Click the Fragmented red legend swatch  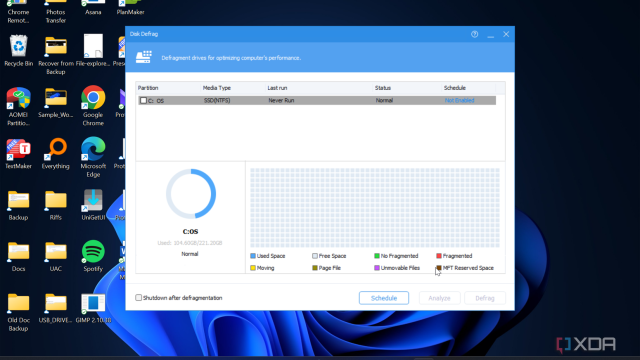439,256
